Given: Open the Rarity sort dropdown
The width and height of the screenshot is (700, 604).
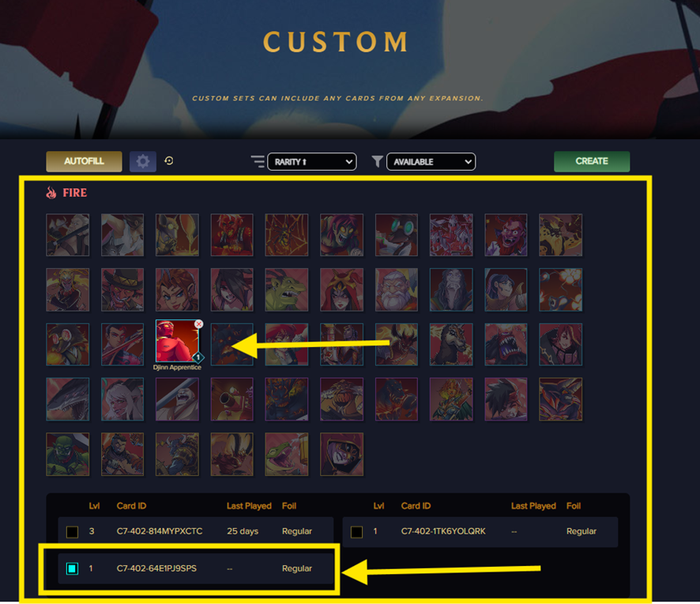Looking at the screenshot, I should (x=311, y=162).
